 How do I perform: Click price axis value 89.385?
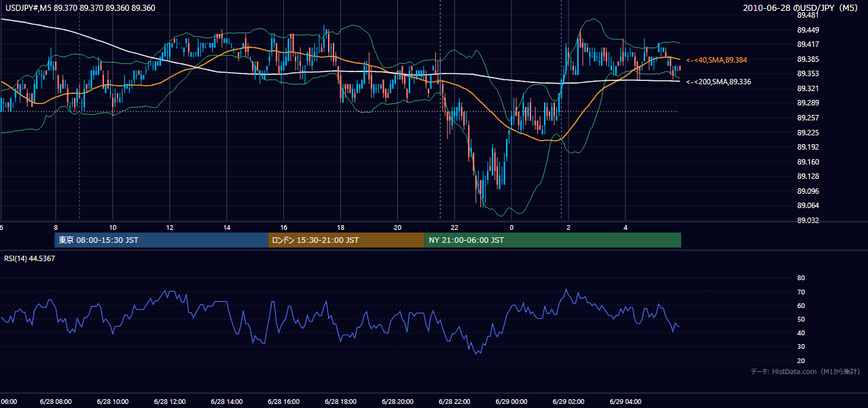[808, 59]
